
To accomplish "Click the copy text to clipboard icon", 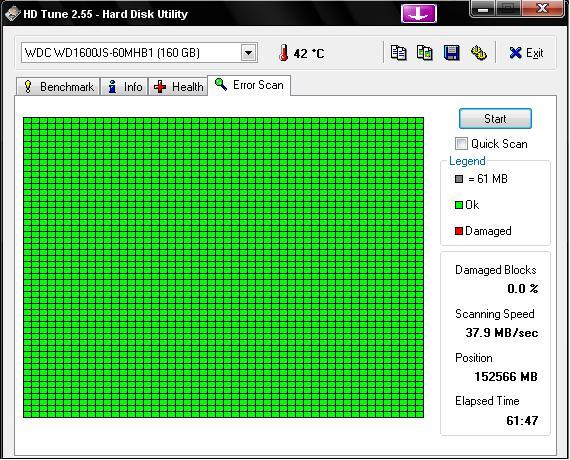I will click(398, 53).
